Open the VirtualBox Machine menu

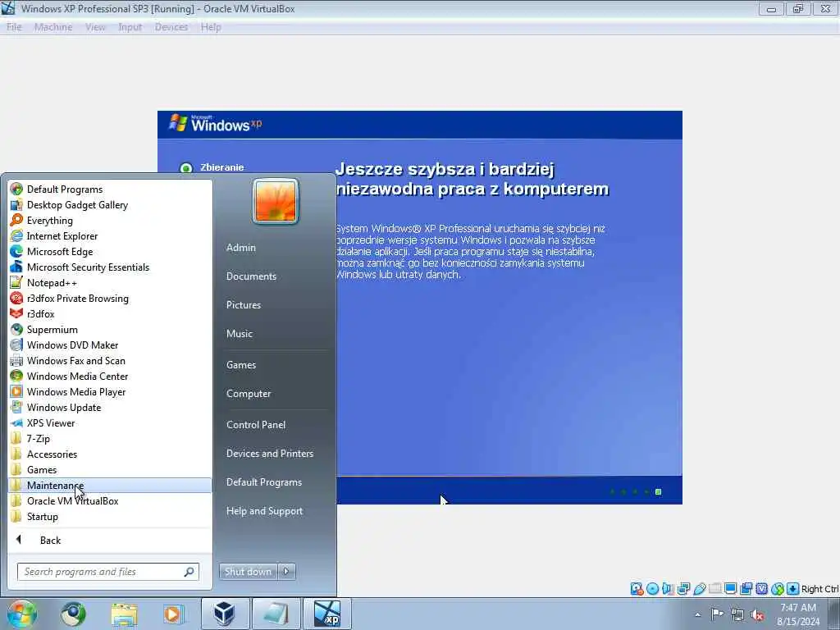tap(53, 27)
